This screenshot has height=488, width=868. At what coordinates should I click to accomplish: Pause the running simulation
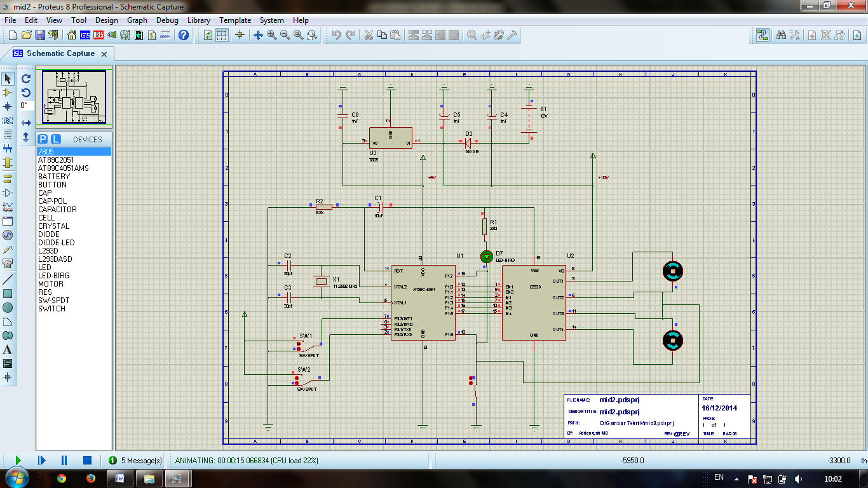pos(63,461)
